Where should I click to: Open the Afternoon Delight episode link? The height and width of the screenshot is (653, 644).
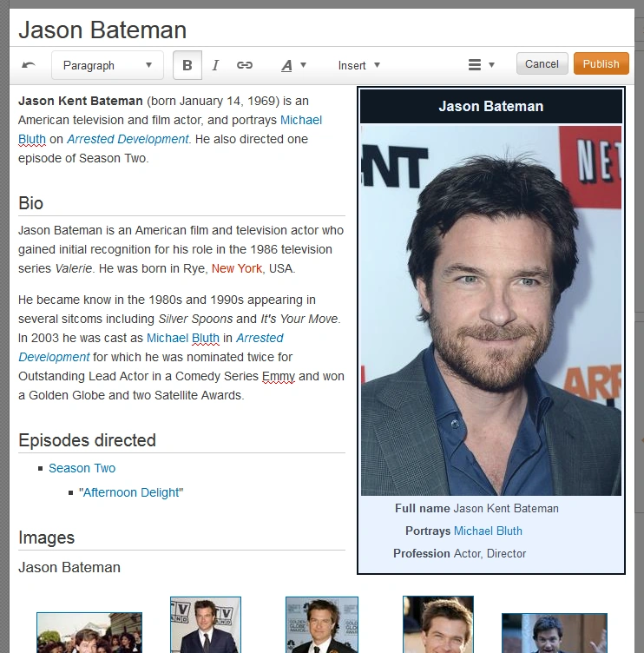(131, 492)
